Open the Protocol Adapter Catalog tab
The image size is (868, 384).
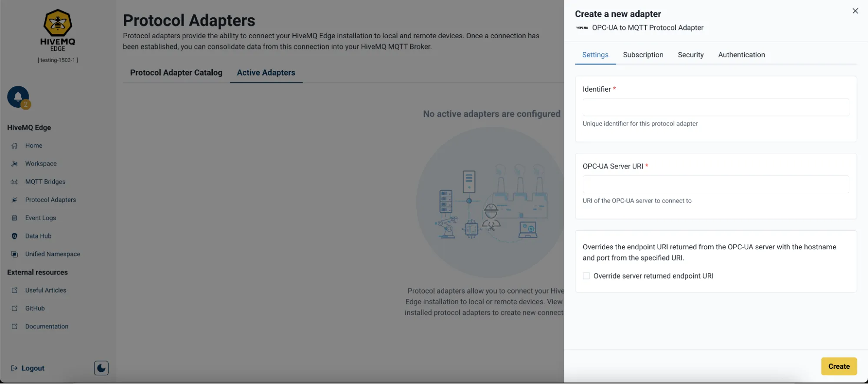(176, 73)
